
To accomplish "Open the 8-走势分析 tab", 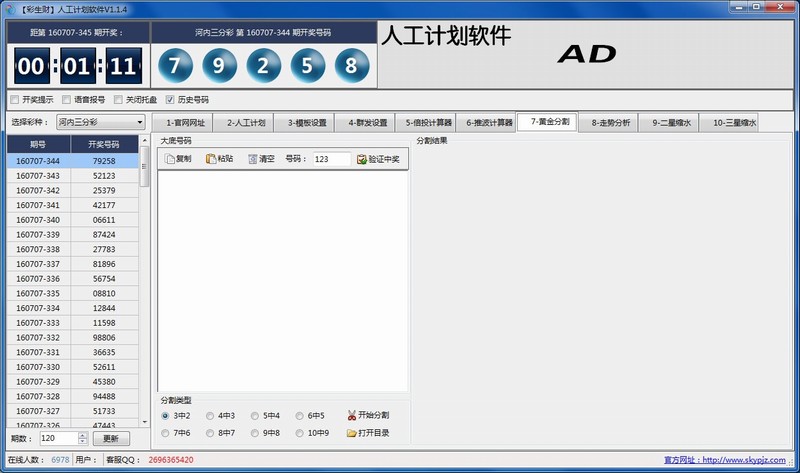I will point(609,123).
